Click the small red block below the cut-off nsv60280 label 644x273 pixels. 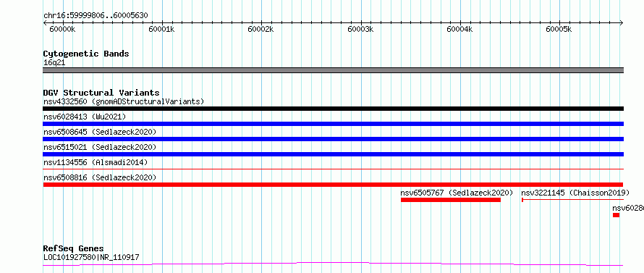(616, 215)
